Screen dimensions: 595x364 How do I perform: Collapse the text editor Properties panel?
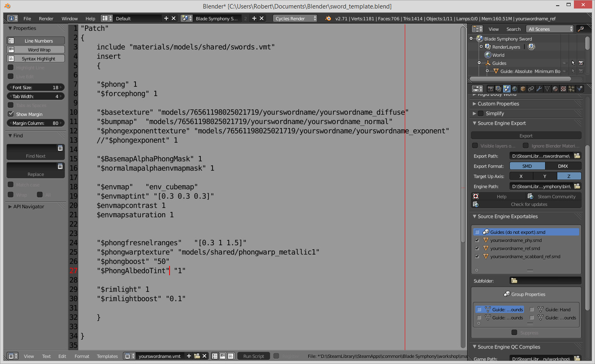click(10, 28)
